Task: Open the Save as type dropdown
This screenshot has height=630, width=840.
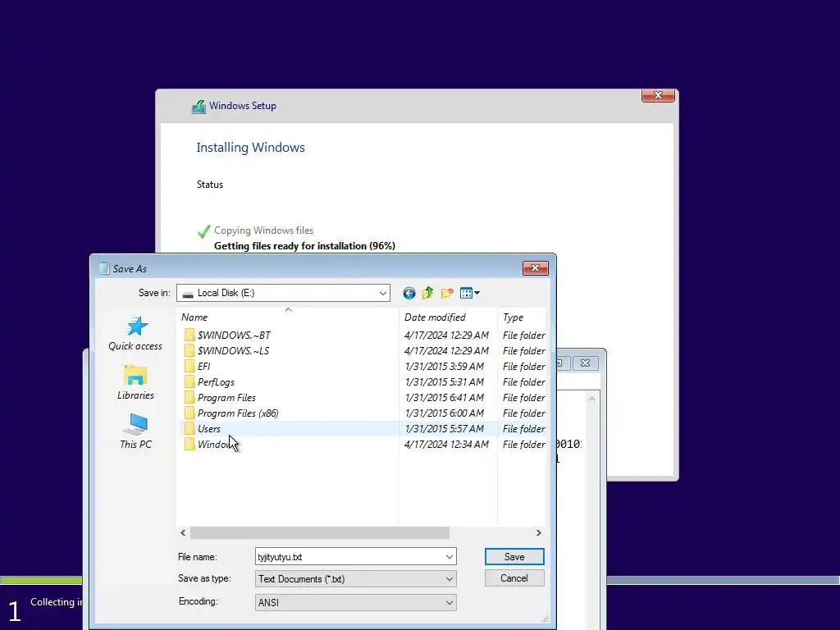Action: tap(449, 579)
